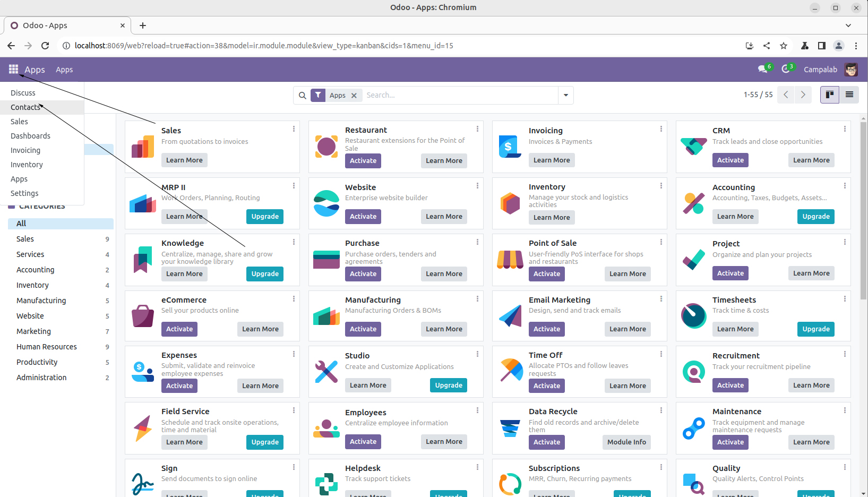868x497 pixels.
Task: Switch to list view
Action: [x=849, y=95]
